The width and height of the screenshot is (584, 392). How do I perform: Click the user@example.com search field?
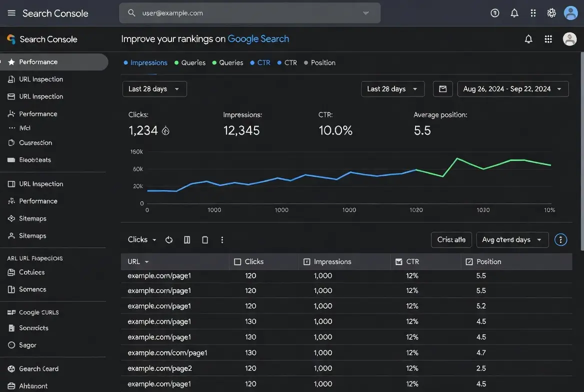pos(249,13)
